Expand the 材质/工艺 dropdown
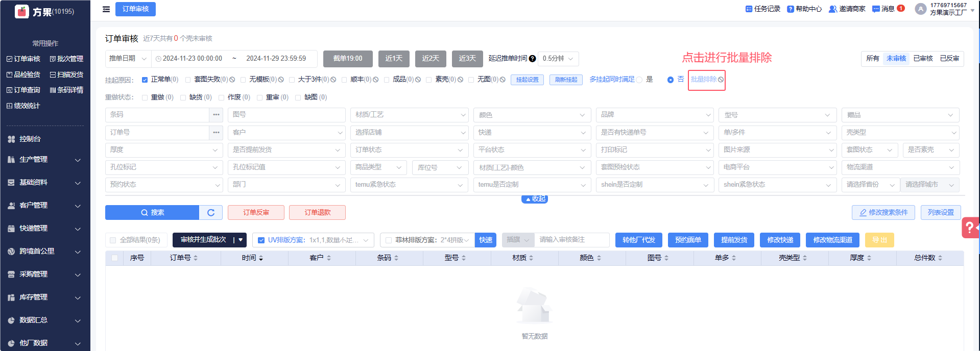The height and width of the screenshot is (351, 980). tap(409, 115)
